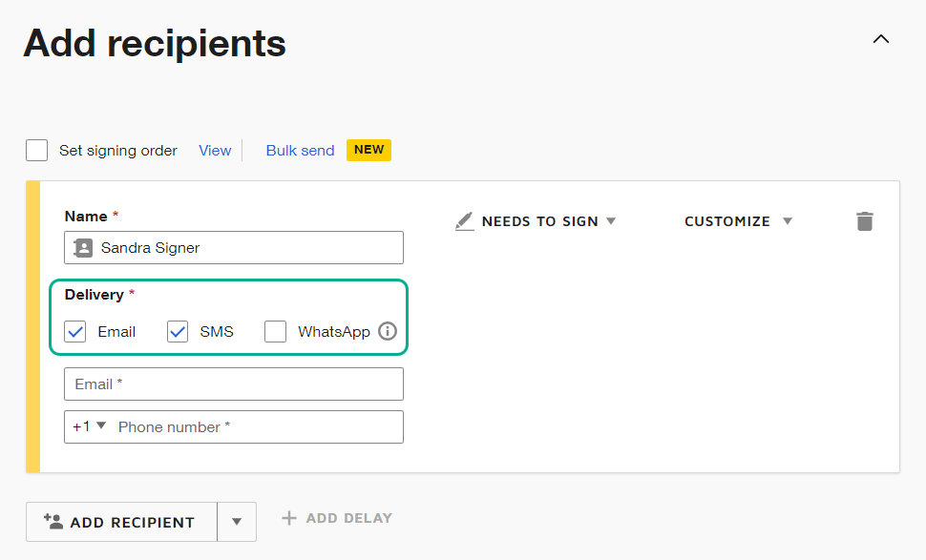This screenshot has width=926, height=560.
Task: Collapse the Add recipients section
Action: (880, 39)
